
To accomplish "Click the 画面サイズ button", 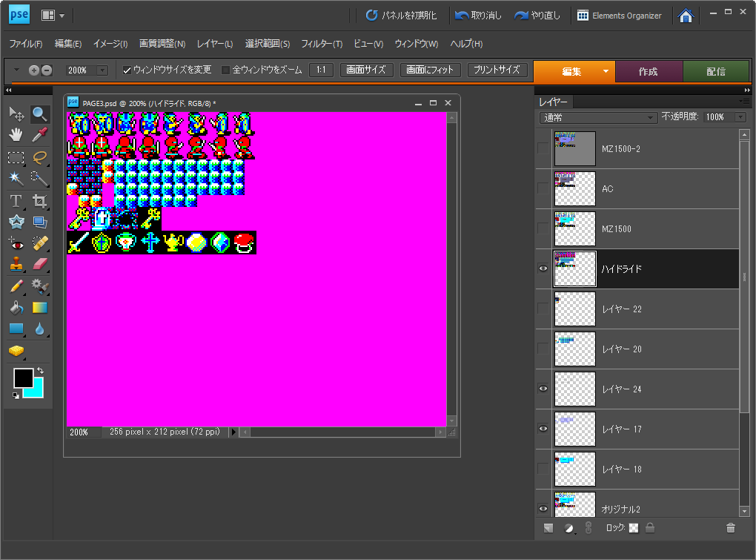I will click(x=366, y=70).
